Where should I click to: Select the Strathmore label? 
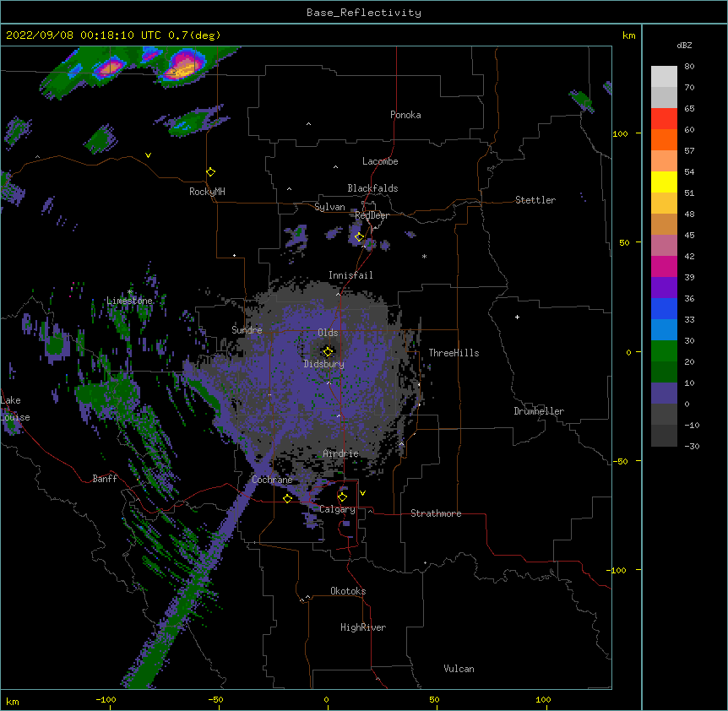436,513
